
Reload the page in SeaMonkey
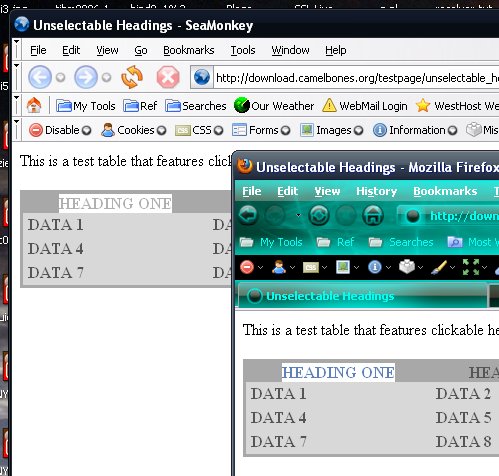pos(132,77)
